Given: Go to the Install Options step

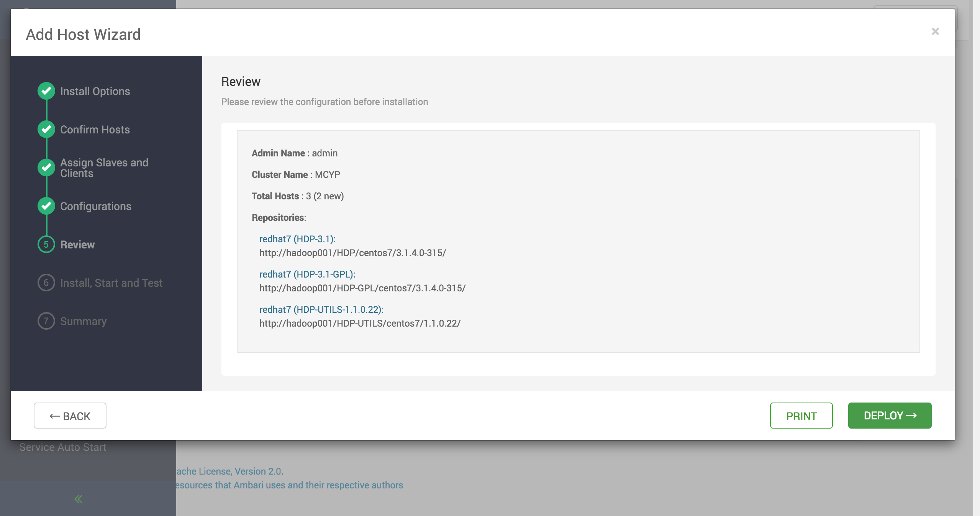Looking at the screenshot, I should (x=95, y=91).
